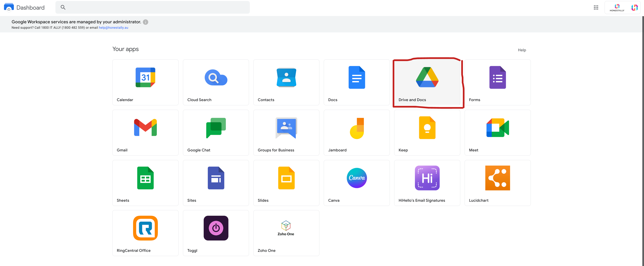Screen dimensions: 644x266
Task: Launch Canva from your apps
Action: 357,178
